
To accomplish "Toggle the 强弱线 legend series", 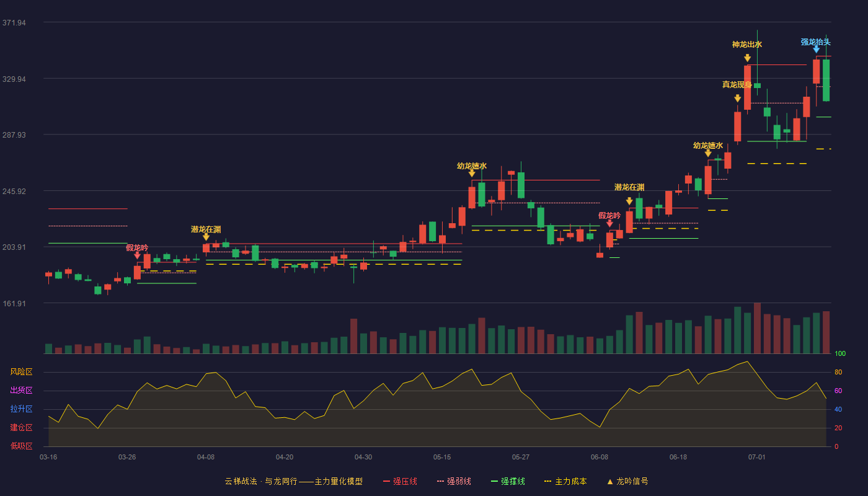I will (x=454, y=481).
